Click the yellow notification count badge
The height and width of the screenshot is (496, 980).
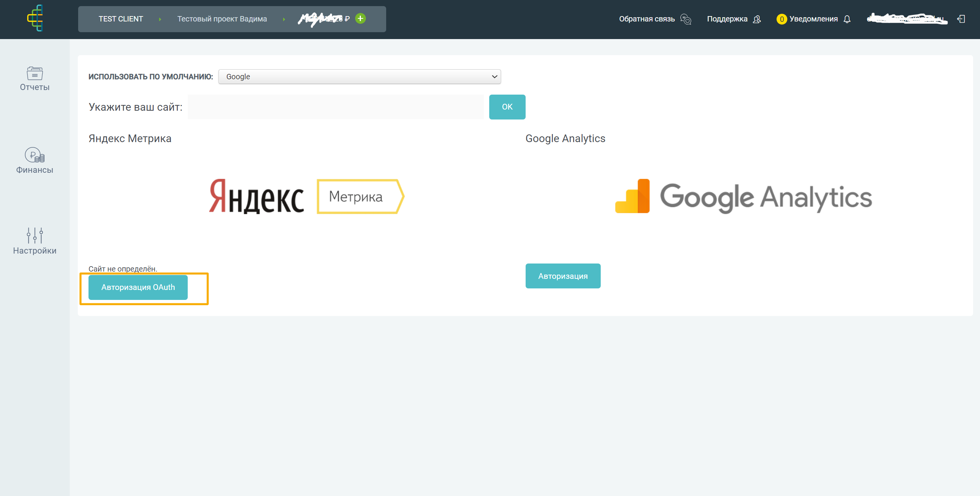point(782,19)
